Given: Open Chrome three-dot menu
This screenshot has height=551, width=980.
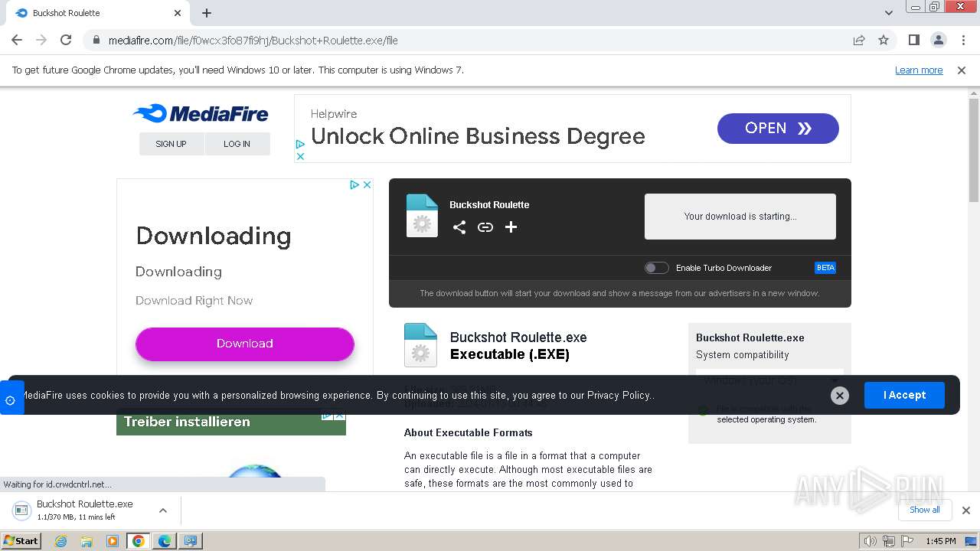Looking at the screenshot, I should pyautogui.click(x=963, y=40).
